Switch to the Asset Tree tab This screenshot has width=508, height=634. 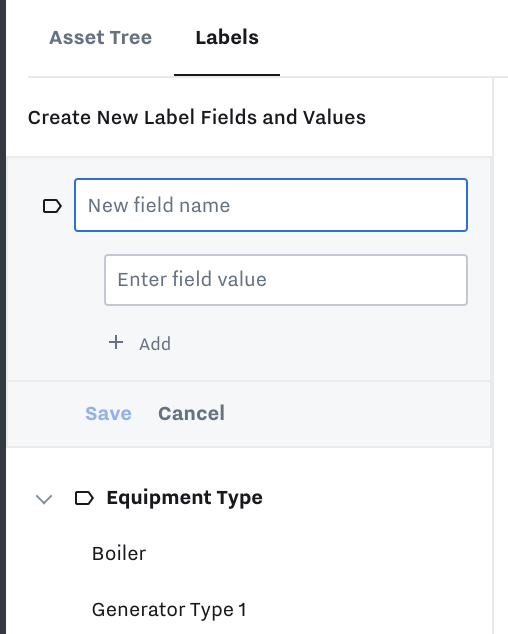(100, 38)
